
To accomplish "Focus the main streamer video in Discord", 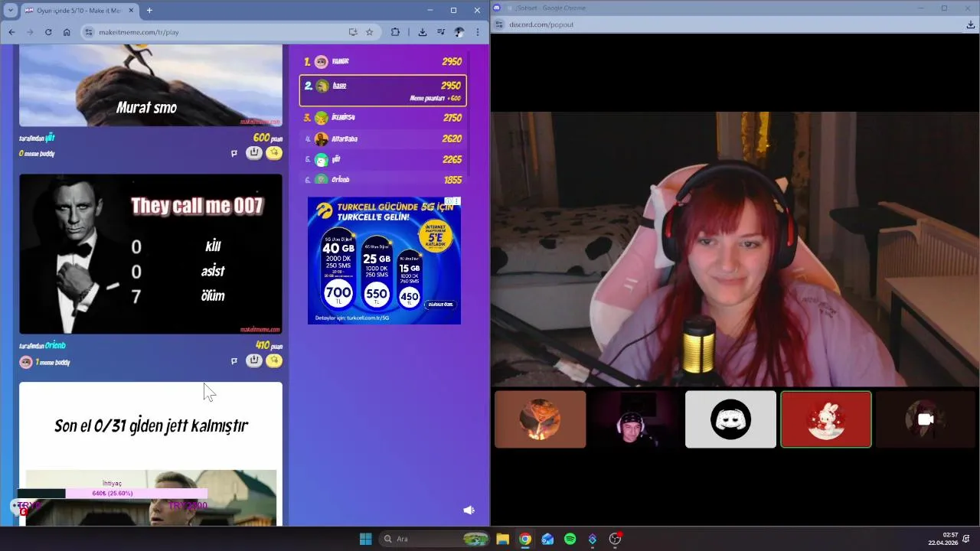I will pyautogui.click(x=735, y=249).
